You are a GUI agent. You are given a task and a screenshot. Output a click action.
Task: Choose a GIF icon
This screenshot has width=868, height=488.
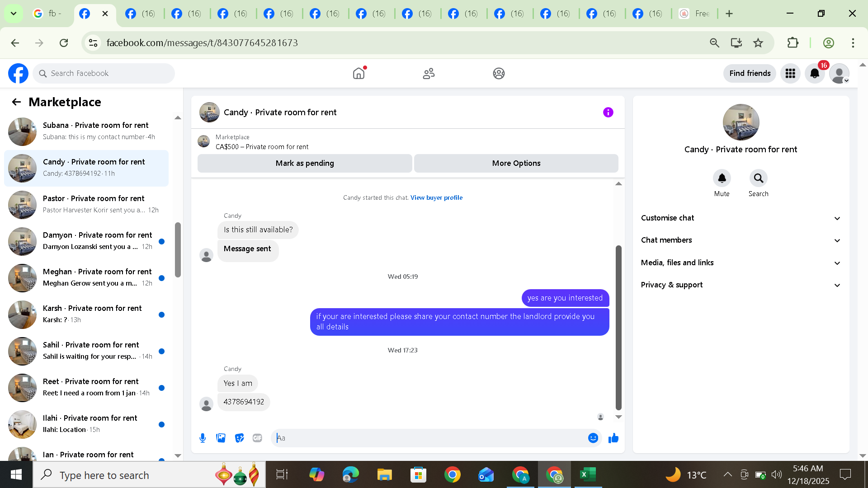tap(257, 438)
